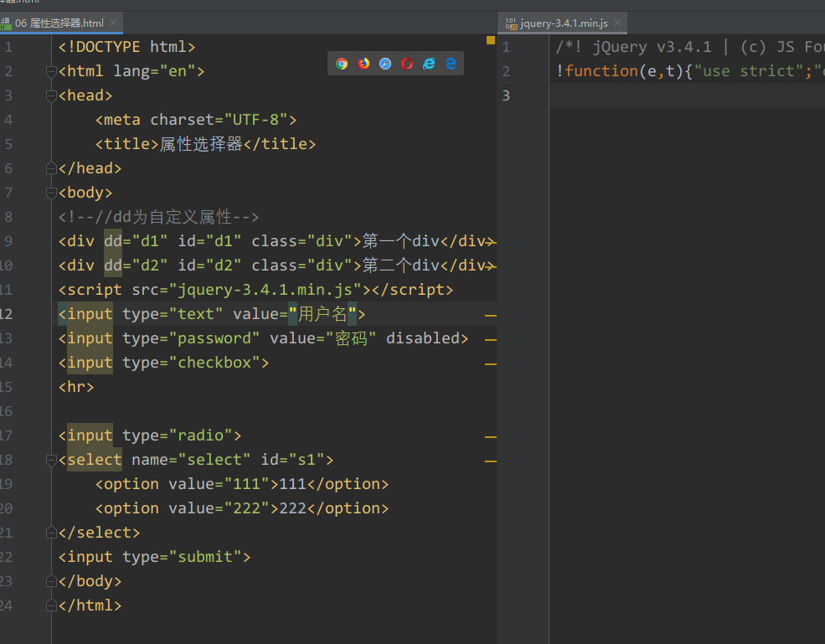Collapse the body element fold arrow
825x644 pixels.
(50, 192)
